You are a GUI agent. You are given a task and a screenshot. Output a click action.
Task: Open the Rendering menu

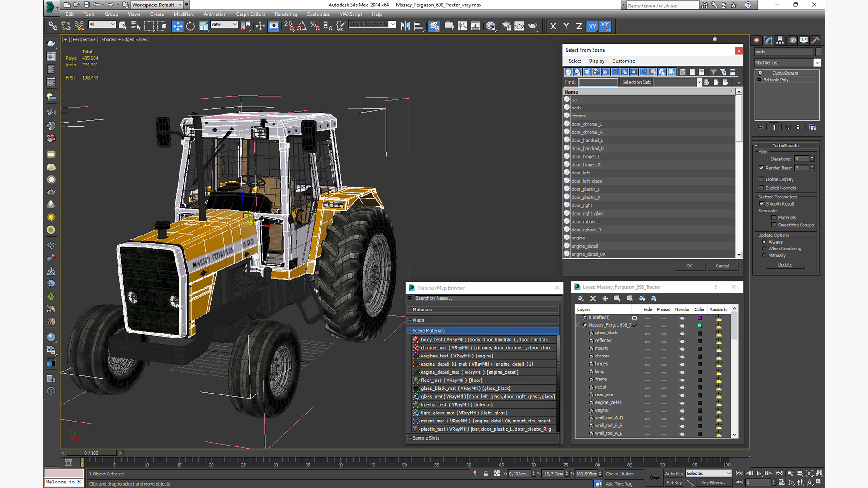[286, 14]
